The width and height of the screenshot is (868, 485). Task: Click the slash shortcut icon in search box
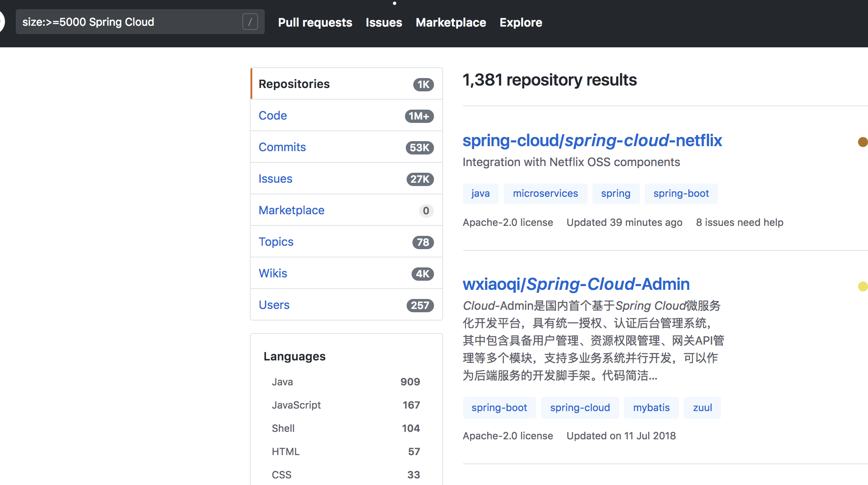pos(250,22)
